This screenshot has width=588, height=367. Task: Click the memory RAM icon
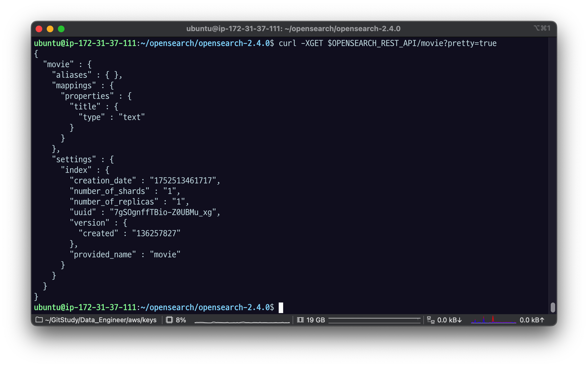tap(300, 320)
